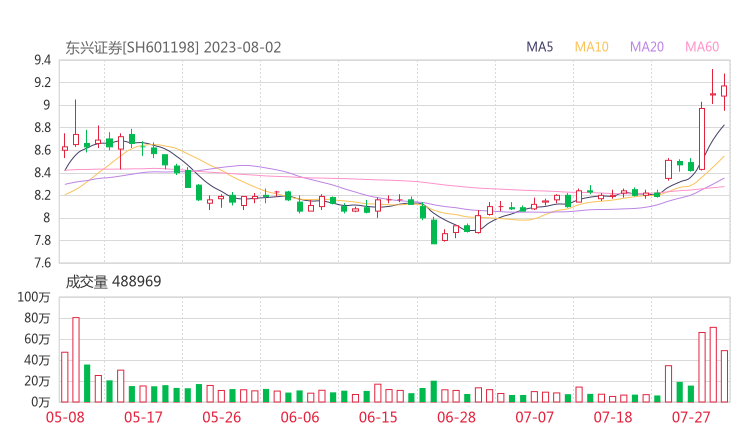Click the MA10 legend label
The width and height of the screenshot is (740, 440).
click(x=591, y=47)
